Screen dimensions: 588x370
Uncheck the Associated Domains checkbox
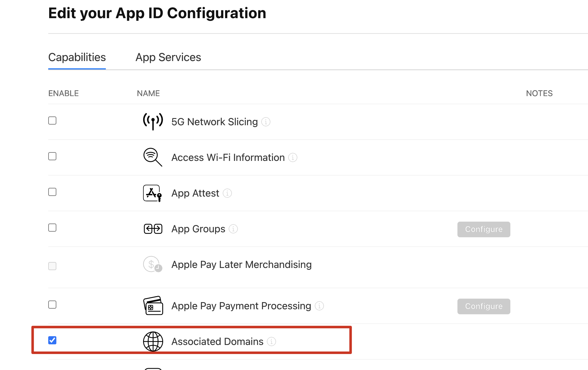52,340
